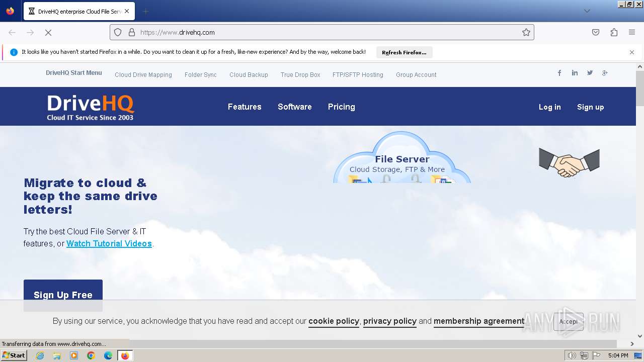Open Watch Tutorial Videos link
Screen dimensions: 644x362
pyautogui.click(x=109, y=243)
